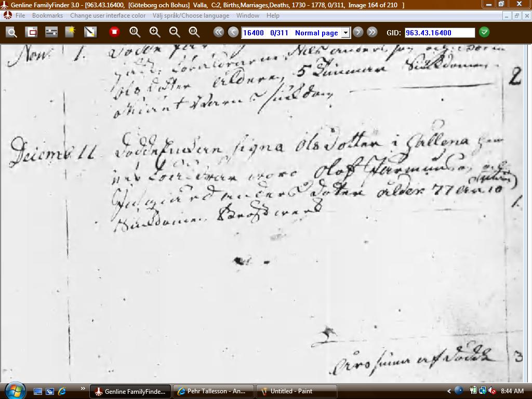532x399 pixels.
Task: Minimize the inner document window
Action: click(507, 16)
